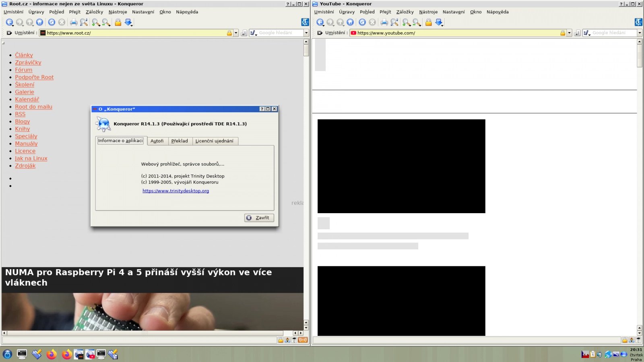Open Zdroják link on Root.cz

[x=25, y=166]
